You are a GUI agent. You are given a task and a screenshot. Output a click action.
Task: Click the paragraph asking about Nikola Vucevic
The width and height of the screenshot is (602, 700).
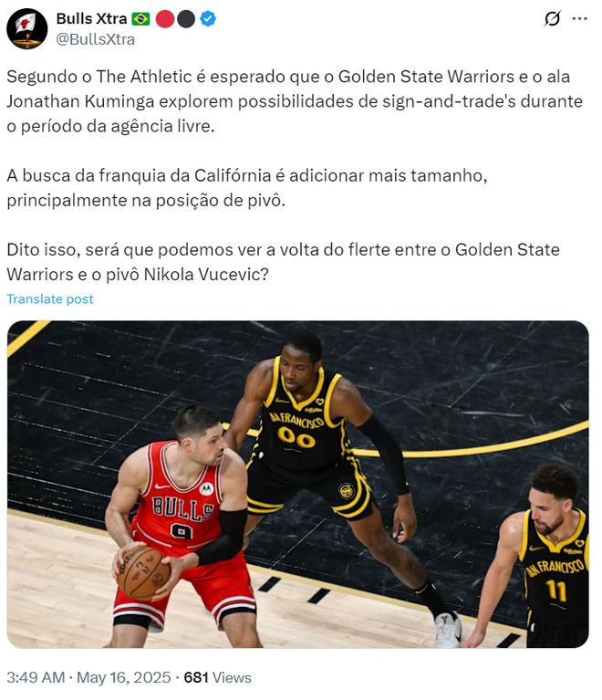pos(283,262)
